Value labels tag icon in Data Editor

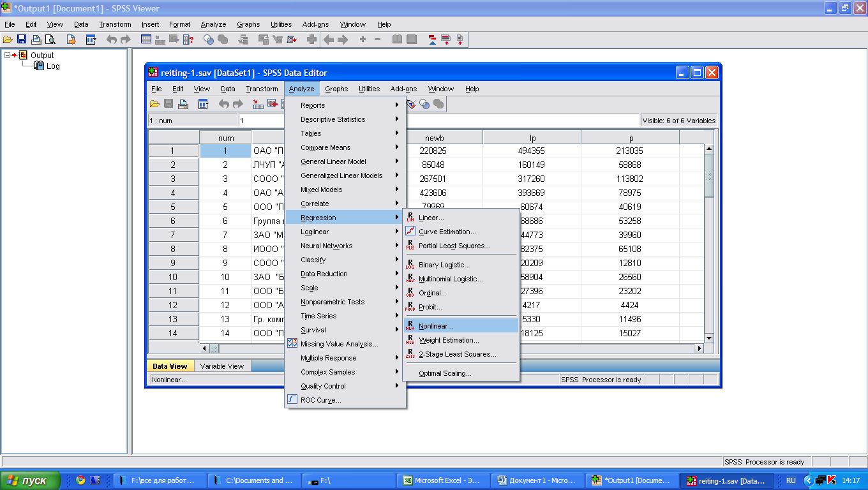(412, 104)
